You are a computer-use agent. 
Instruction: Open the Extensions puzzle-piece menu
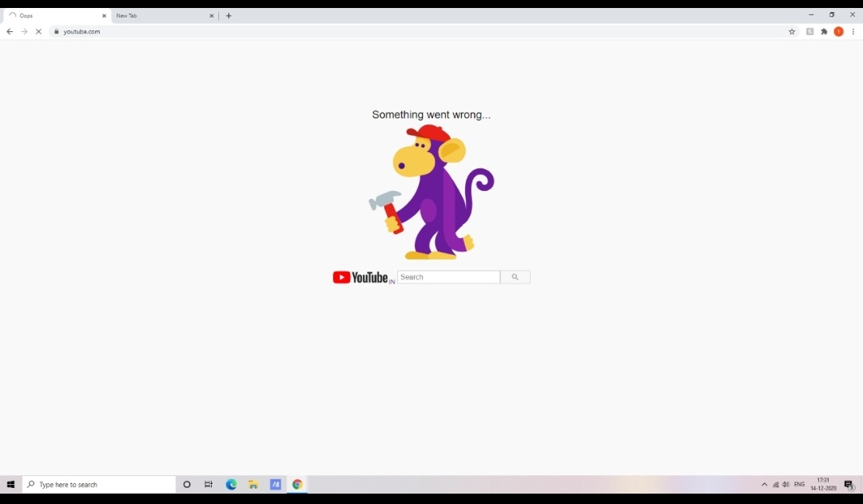(x=824, y=31)
